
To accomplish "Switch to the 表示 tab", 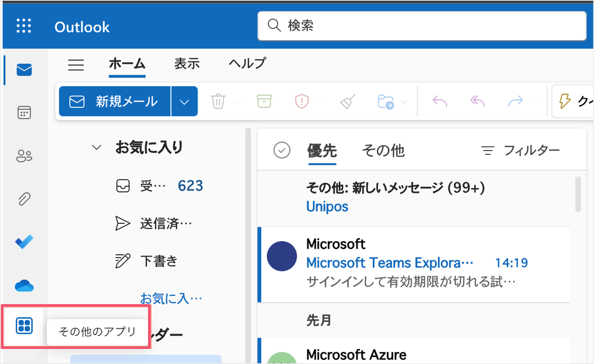I will pos(187,64).
